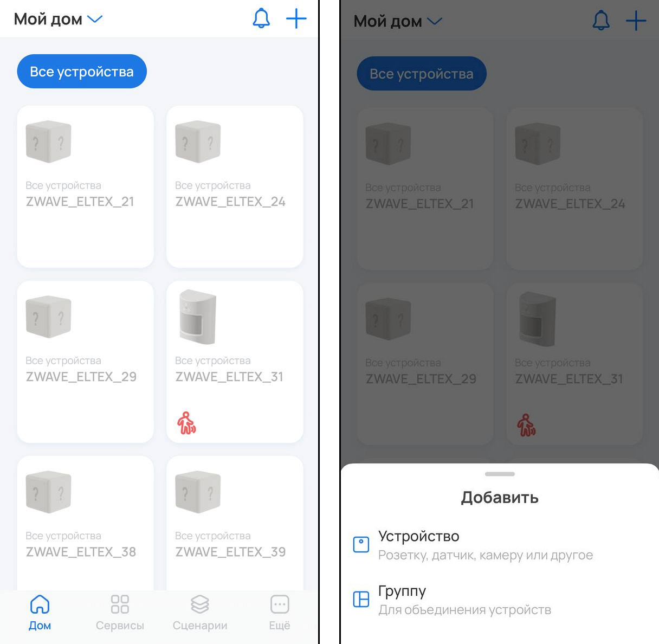659x644 pixels.
Task: Click the drag handle of the Добавить sheet
Action: pos(500,474)
